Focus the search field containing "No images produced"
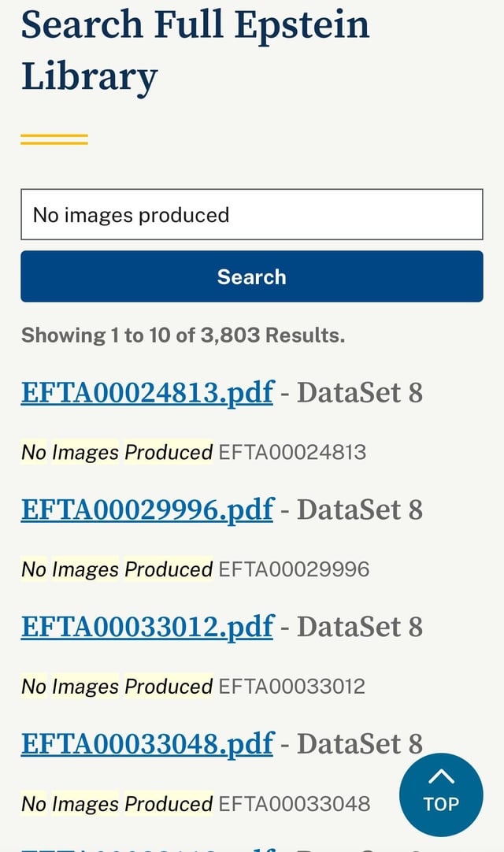 (x=251, y=214)
